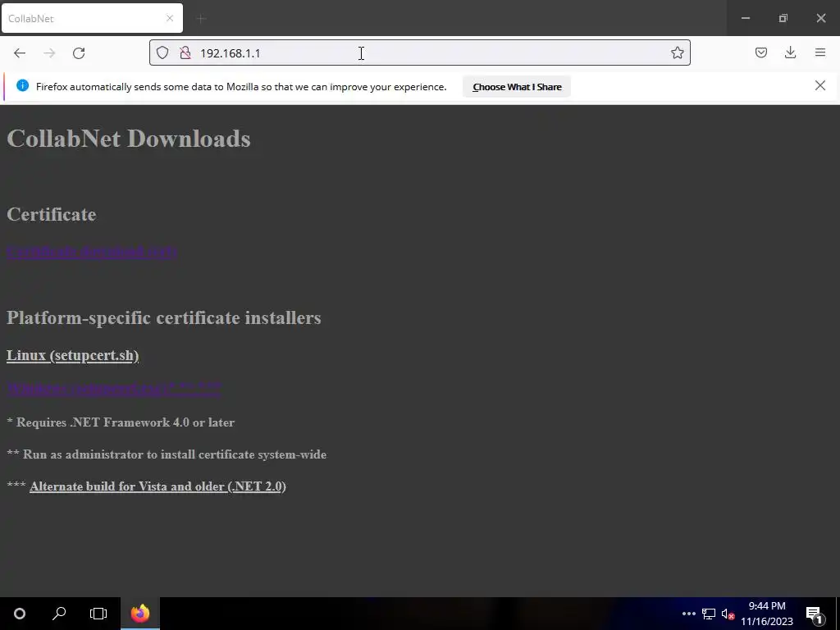This screenshot has height=630, width=840.
Task: Click the forward navigation arrow
Action: [x=49, y=53]
